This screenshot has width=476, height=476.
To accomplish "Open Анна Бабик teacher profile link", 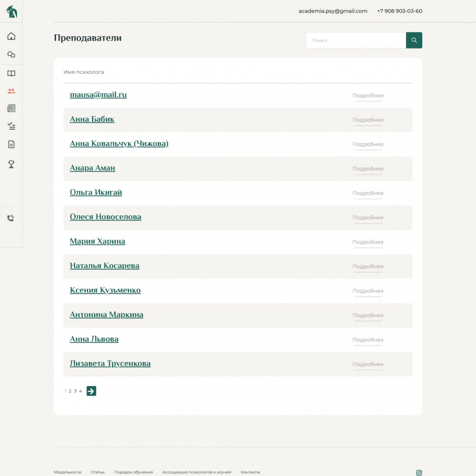I will 92,119.
